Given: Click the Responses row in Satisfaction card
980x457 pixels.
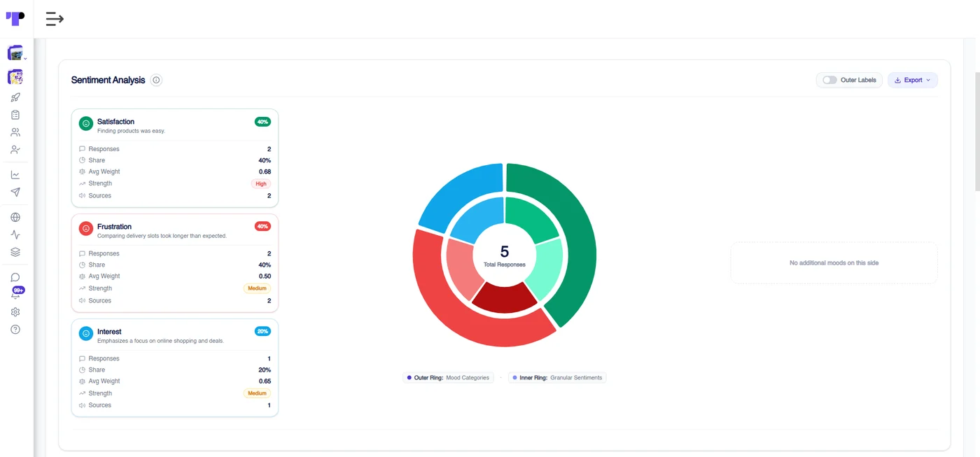Looking at the screenshot, I should pos(175,149).
